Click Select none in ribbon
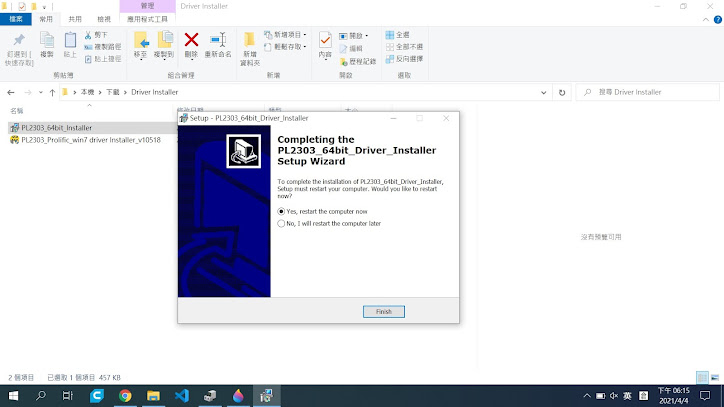The image size is (724, 407). click(x=404, y=47)
